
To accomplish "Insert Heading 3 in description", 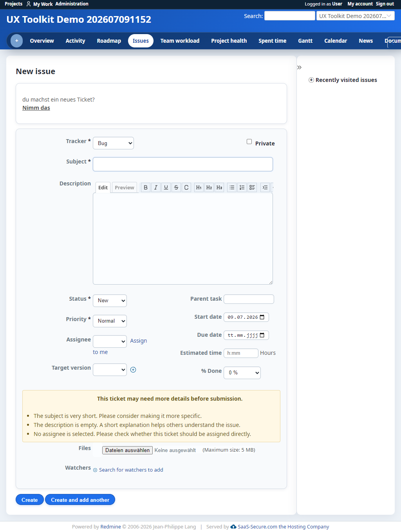I will point(219,187).
